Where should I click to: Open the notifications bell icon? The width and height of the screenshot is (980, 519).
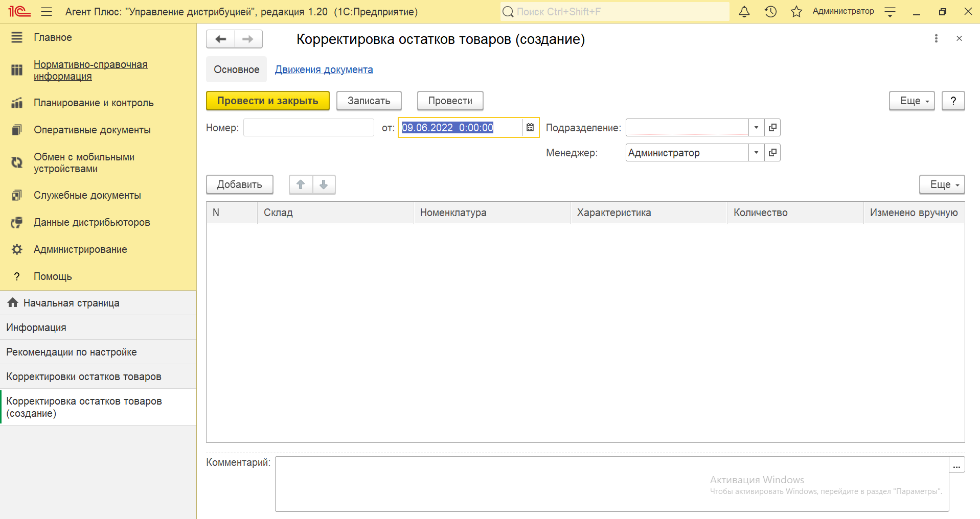click(744, 12)
